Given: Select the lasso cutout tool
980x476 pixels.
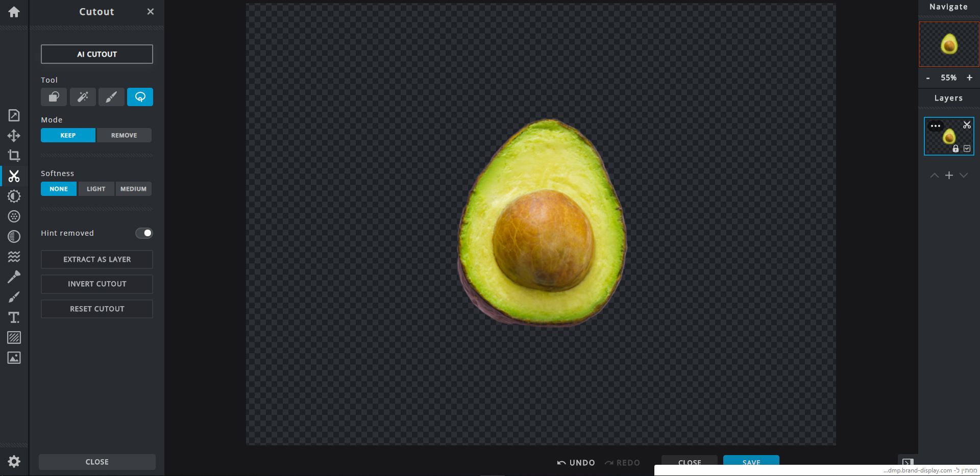Looking at the screenshot, I should coord(140,97).
